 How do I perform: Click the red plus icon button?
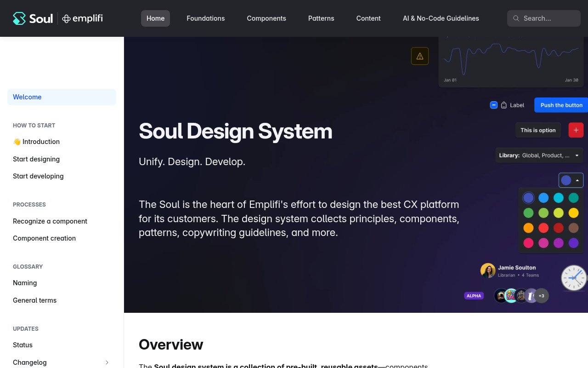pyautogui.click(x=576, y=130)
